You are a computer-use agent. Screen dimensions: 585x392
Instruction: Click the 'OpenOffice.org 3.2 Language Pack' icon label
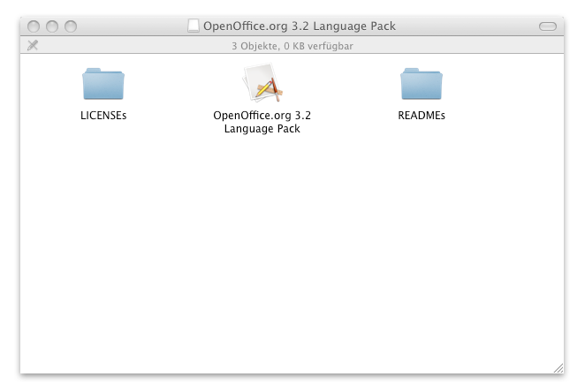pyautogui.click(x=262, y=122)
